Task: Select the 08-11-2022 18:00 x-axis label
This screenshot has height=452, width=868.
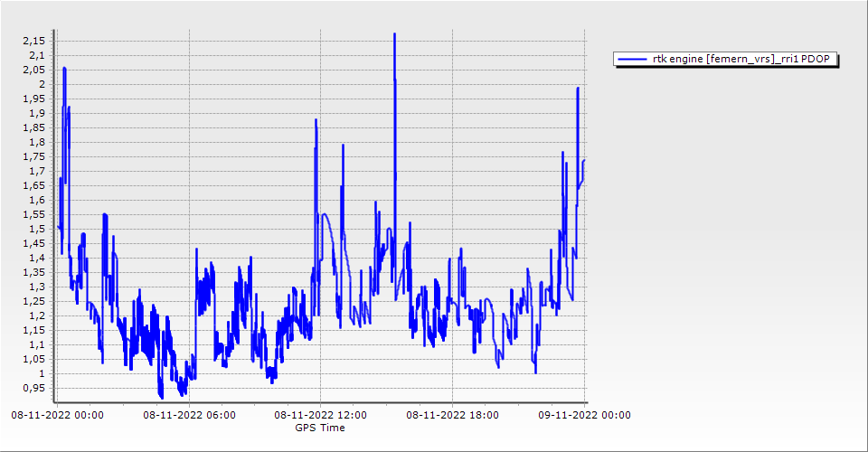Action: [x=452, y=416]
